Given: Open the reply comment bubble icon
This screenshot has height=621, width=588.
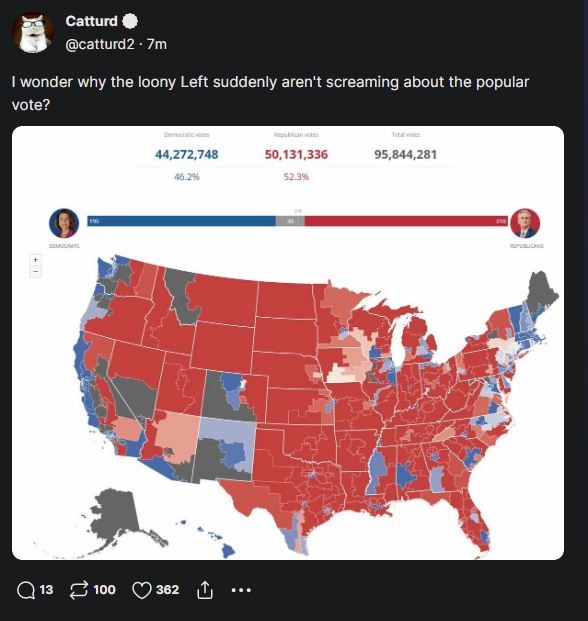Looking at the screenshot, I should tap(26, 590).
